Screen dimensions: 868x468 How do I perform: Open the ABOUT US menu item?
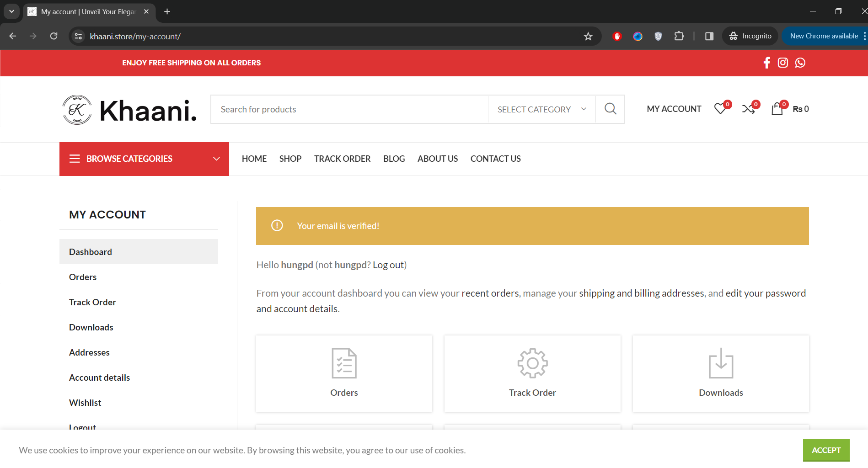pyautogui.click(x=438, y=159)
